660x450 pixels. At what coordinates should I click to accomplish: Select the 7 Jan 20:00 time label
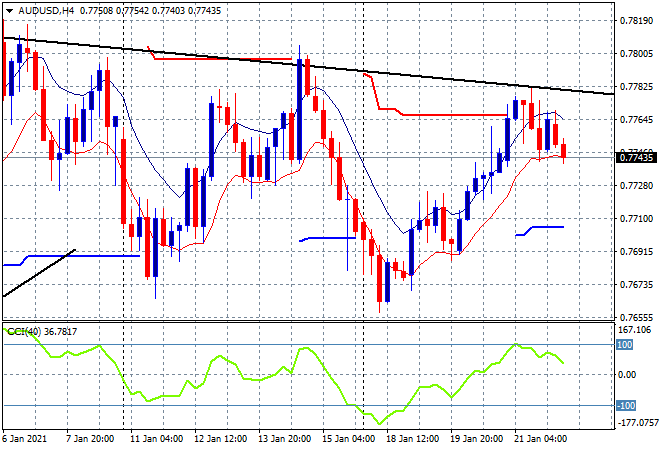[x=90, y=439]
